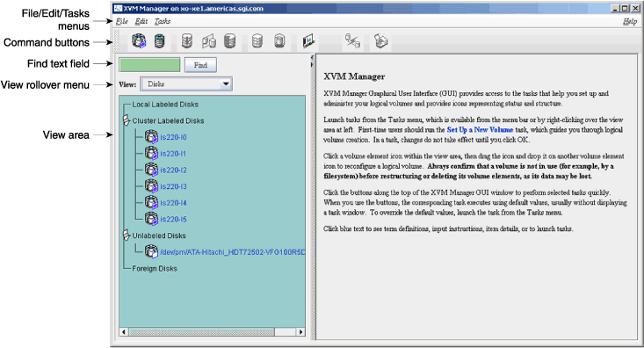Open the View dropdown showing Disks
The width and height of the screenshot is (644, 348).
[186, 83]
